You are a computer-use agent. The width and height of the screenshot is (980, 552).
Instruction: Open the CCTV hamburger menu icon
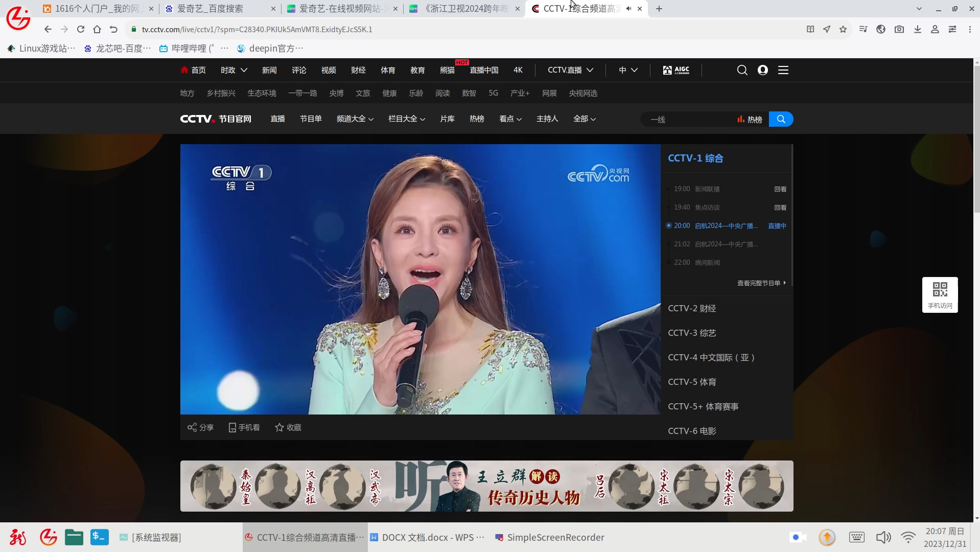coord(783,70)
